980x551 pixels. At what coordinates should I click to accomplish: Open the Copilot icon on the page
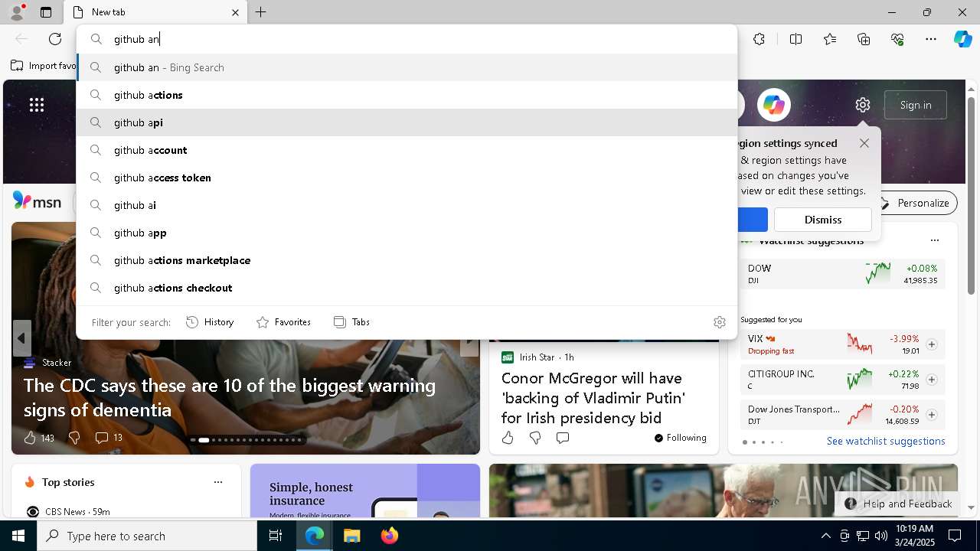[773, 105]
